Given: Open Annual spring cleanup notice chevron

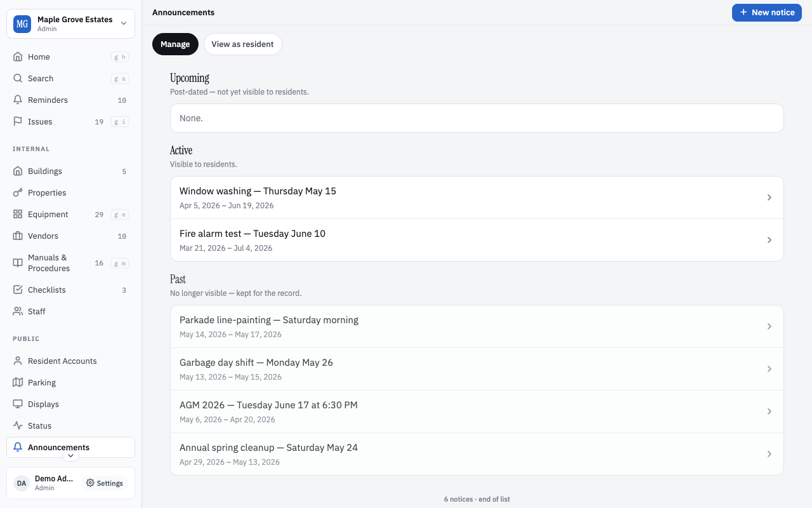Looking at the screenshot, I should pos(769,454).
